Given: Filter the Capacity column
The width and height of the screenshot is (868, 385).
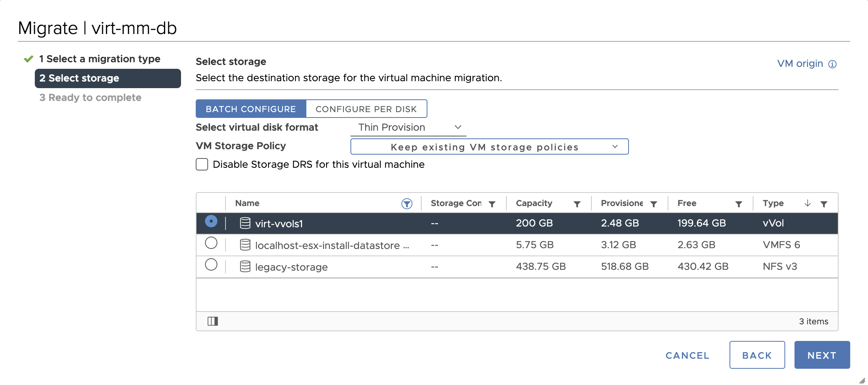Looking at the screenshot, I should tap(577, 204).
